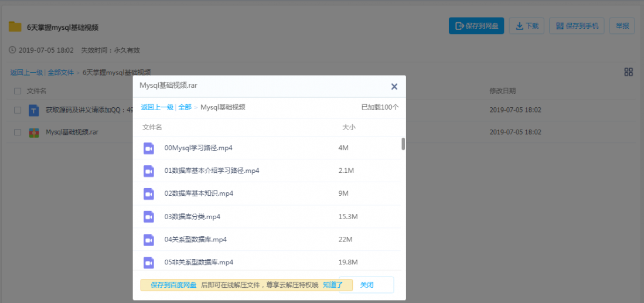This screenshot has height=303, width=644.
Task: Click 保存到网盘 blue button
Action: [x=476, y=26]
